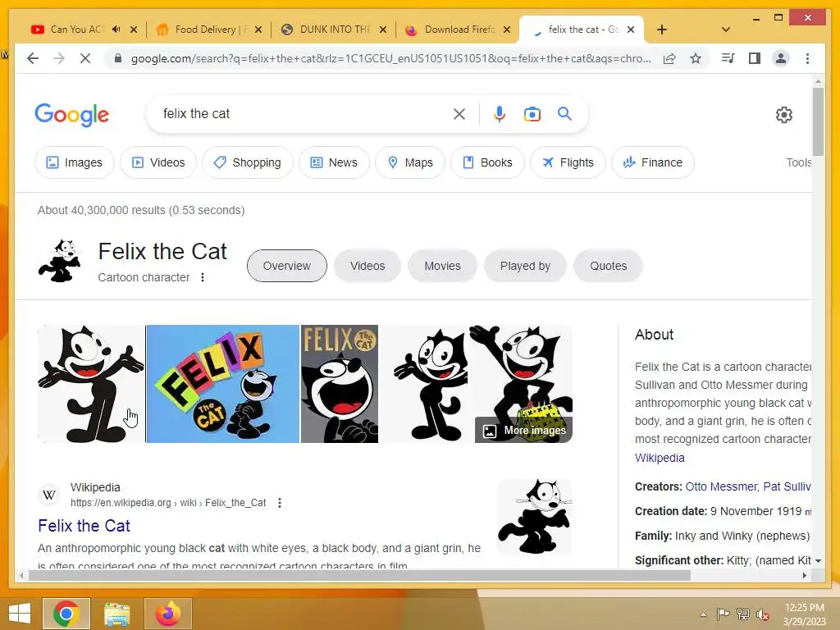Bookmark this page with the star
This screenshot has height=630, width=840.
coord(696,58)
